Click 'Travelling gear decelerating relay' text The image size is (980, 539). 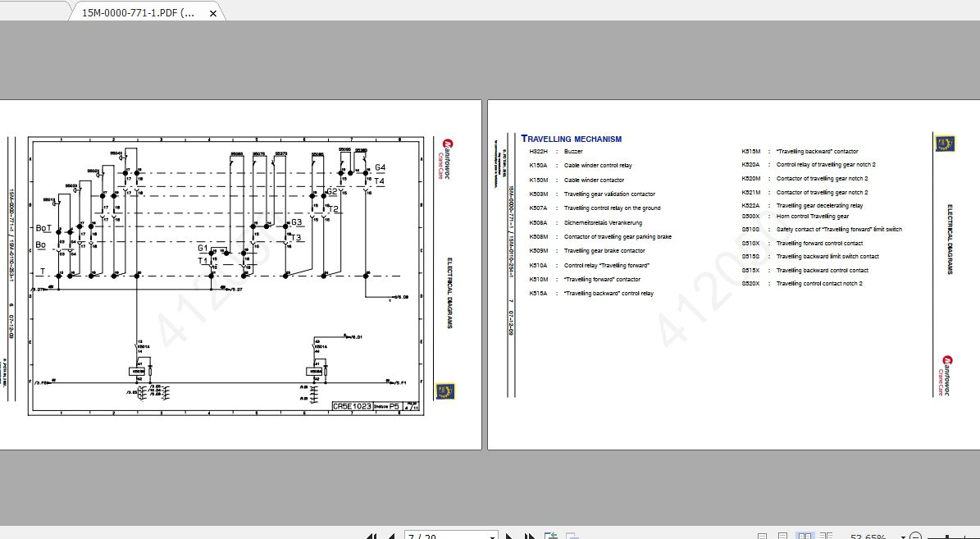(x=819, y=206)
